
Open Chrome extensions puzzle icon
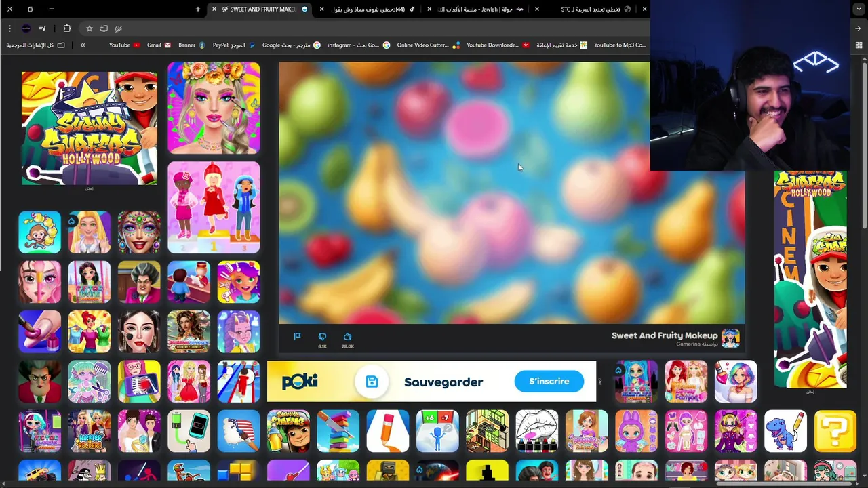66,28
